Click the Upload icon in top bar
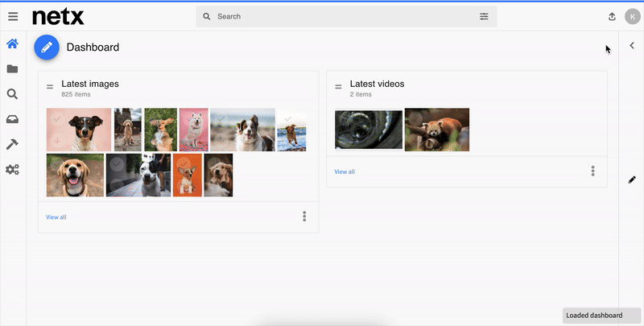Image resolution: width=644 pixels, height=326 pixels. [611, 16]
